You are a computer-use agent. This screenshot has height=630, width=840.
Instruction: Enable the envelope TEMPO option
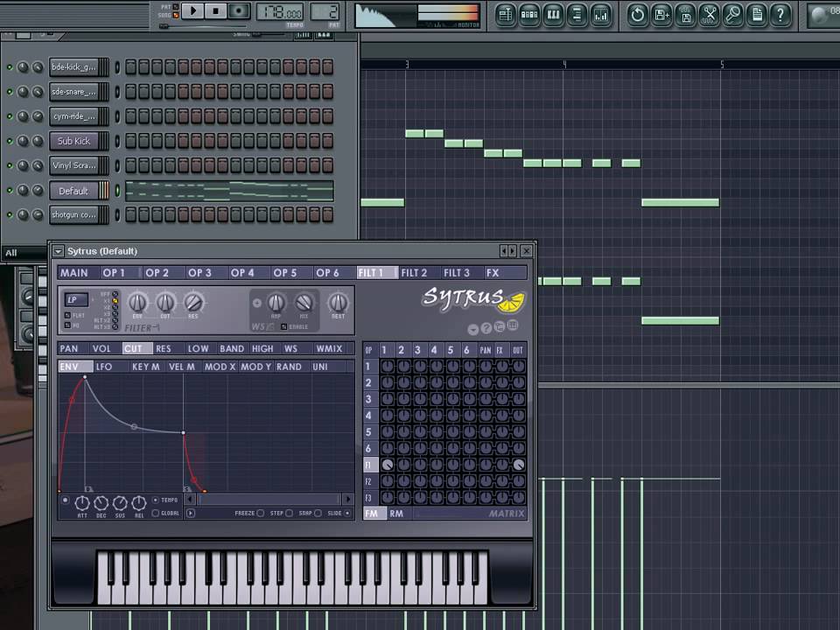pyautogui.click(x=156, y=500)
